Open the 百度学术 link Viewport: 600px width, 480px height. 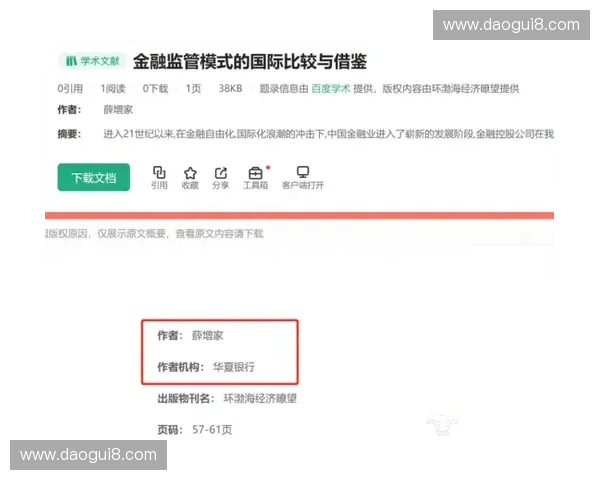[331, 89]
